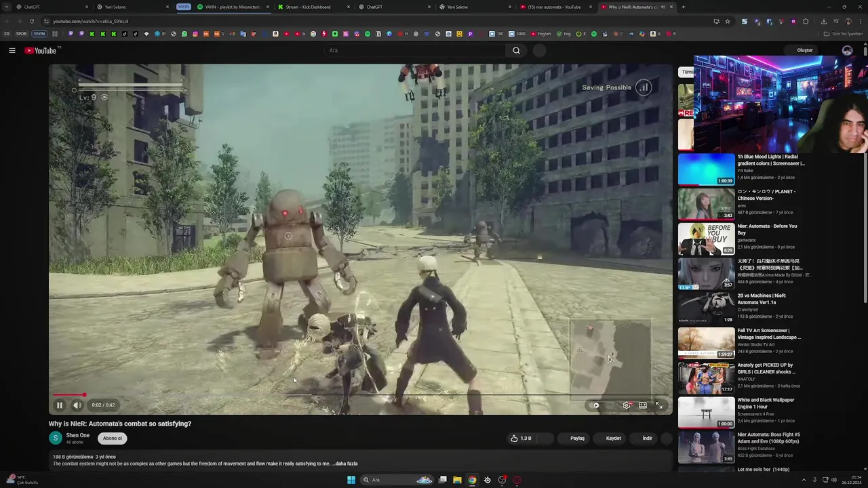
Task: Open a new browser tab with plus
Action: coord(683,7)
